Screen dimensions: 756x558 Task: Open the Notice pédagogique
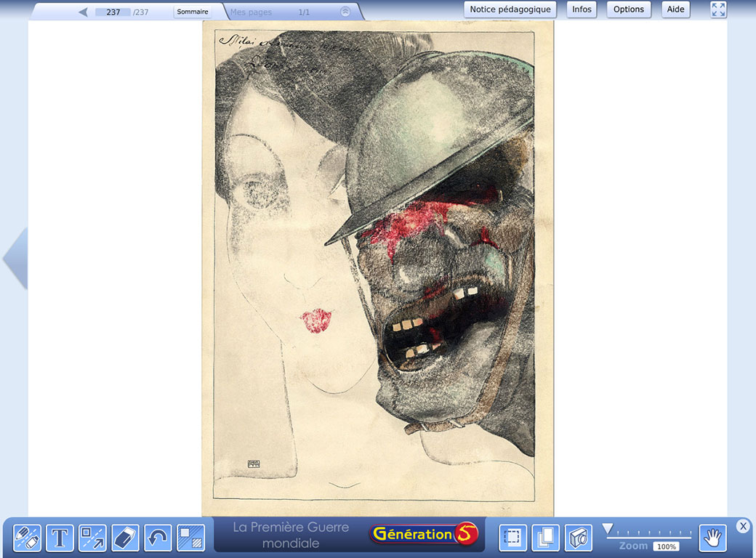510,9
